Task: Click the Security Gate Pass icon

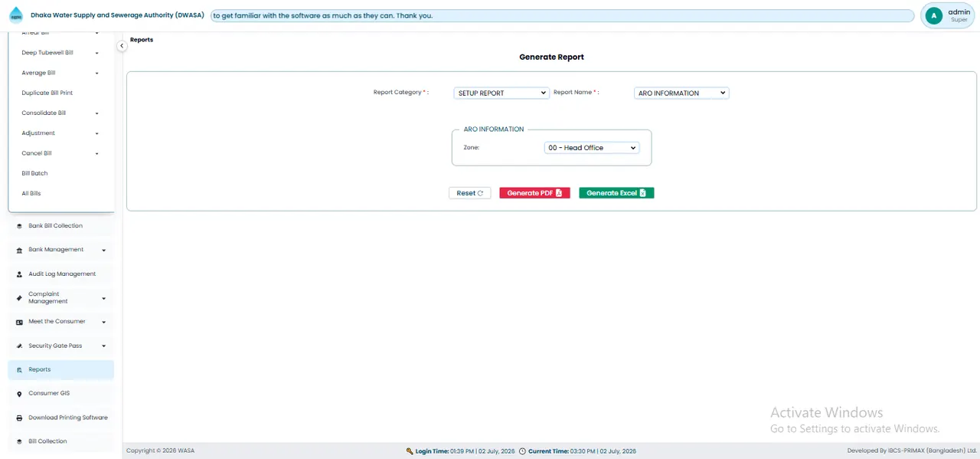Action: 19,346
